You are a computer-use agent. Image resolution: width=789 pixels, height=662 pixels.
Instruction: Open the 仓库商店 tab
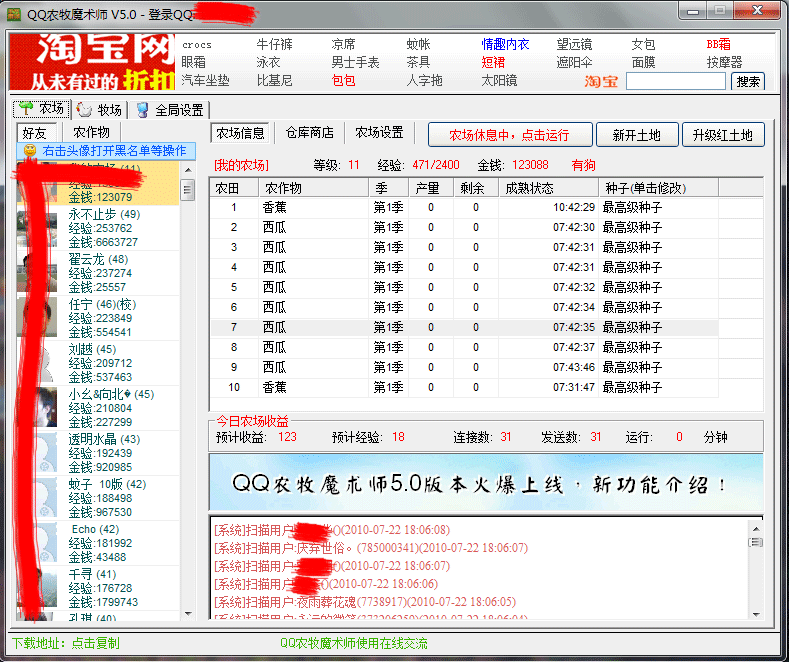click(x=309, y=132)
